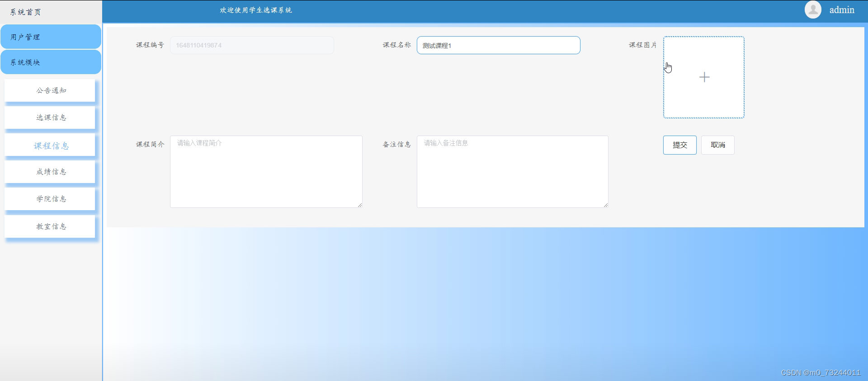
Task: Select the 课程信息 menu item
Action: tap(50, 145)
